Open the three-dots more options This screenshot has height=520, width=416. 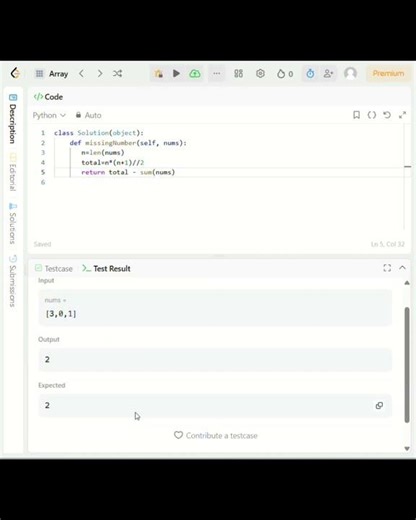click(x=217, y=73)
